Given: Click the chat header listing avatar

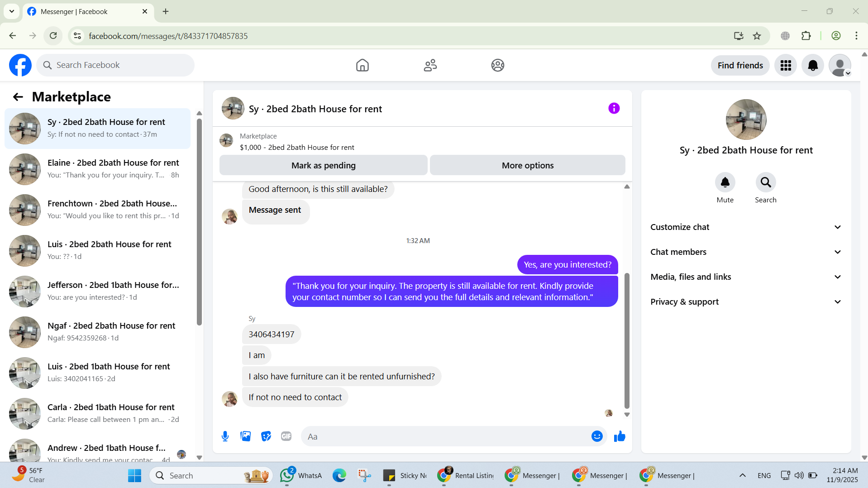Looking at the screenshot, I should (x=233, y=108).
